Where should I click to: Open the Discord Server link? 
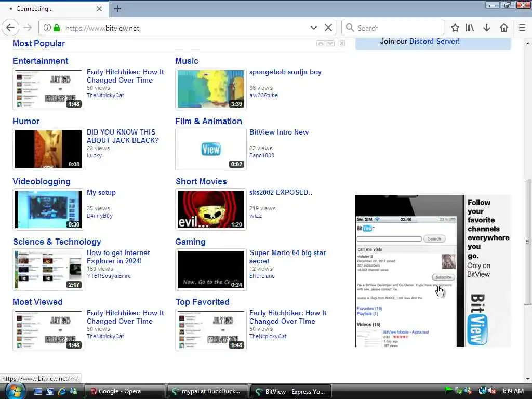click(x=434, y=42)
